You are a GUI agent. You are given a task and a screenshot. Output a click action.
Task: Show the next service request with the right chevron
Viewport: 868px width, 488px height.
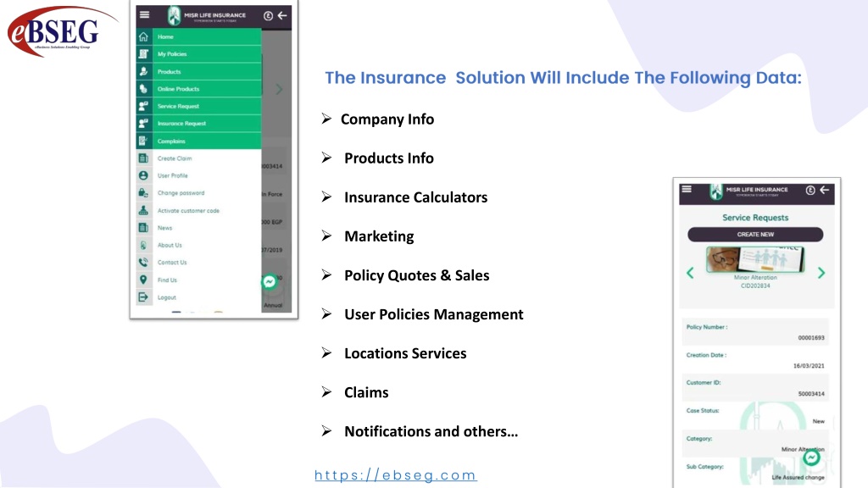pyautogui.click(x=821, y=273)
